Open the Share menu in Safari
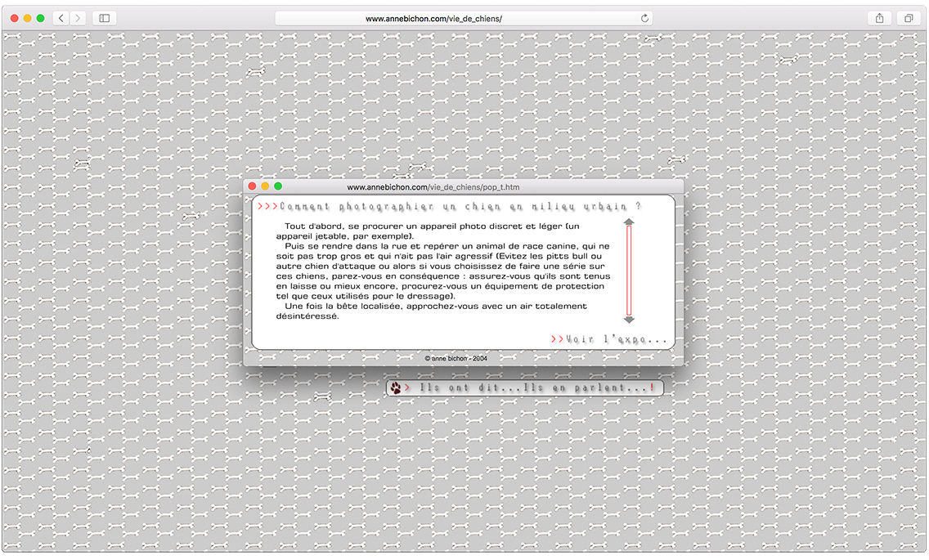Image resolution: width=929 pixels, height=560 pixels. tap(879, 18)
